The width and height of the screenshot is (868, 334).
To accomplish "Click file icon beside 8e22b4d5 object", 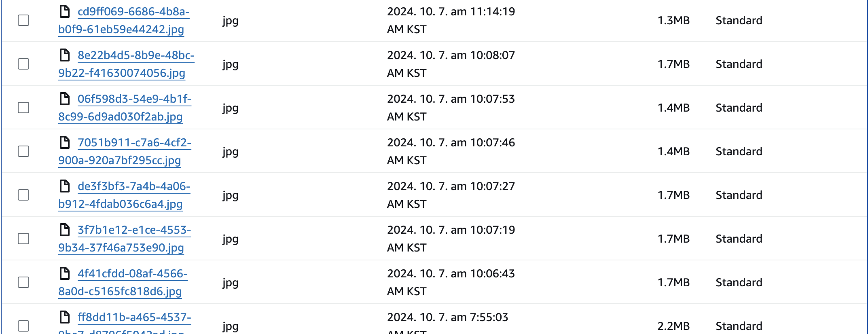I will click(x=65, y=55).
